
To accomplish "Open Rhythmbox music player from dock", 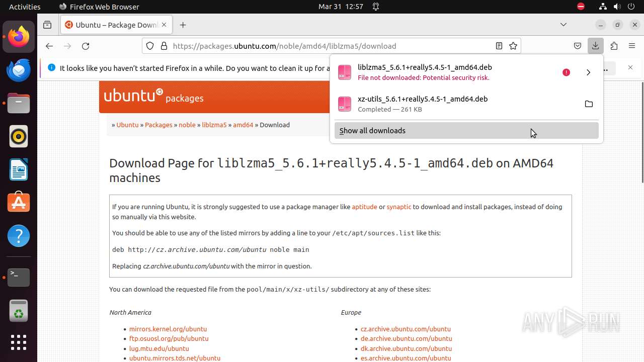I will point(19,136).
